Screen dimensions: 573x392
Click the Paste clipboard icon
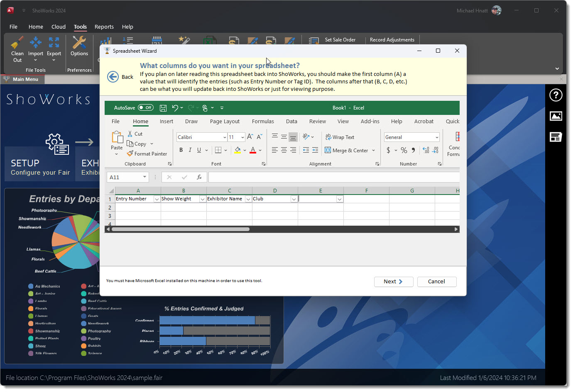tap(117, 137)
